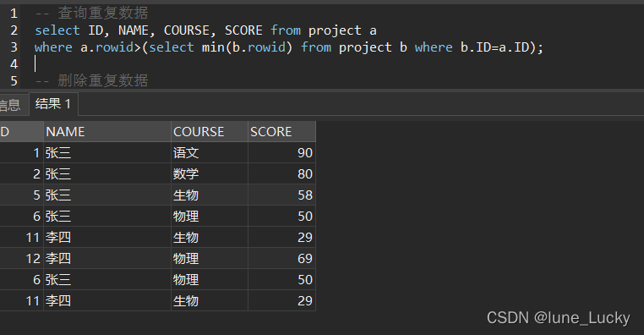The width and height of the screenshot is (644, 335).
Task: Select the score cell showing 90
Action: click(281, 153)
